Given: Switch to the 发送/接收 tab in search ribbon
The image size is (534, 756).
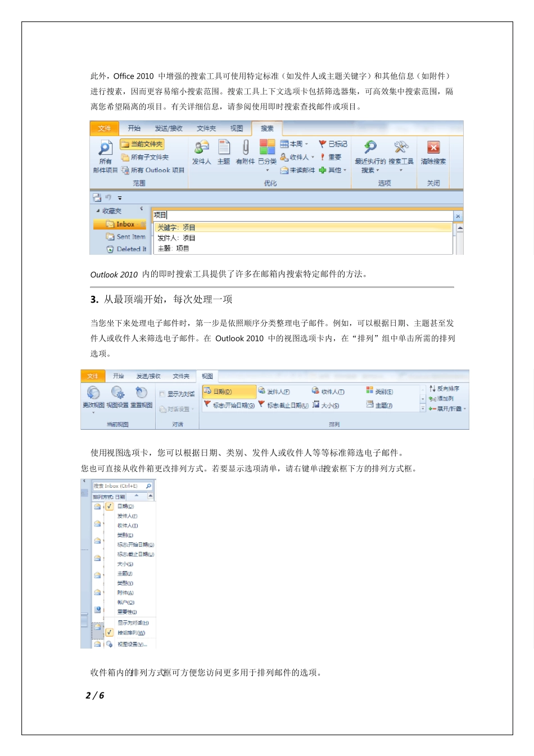Looking at the screenshot, I should (169, 128).
